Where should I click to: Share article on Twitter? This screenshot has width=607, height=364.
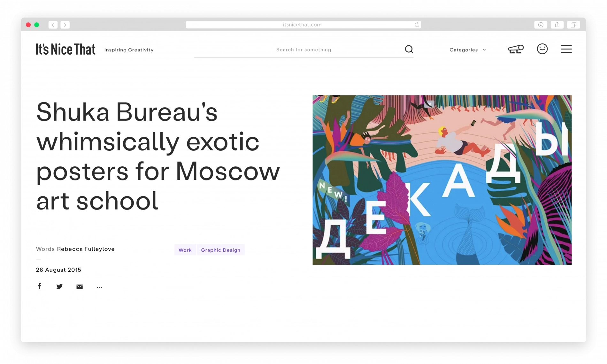click(59, 286)
